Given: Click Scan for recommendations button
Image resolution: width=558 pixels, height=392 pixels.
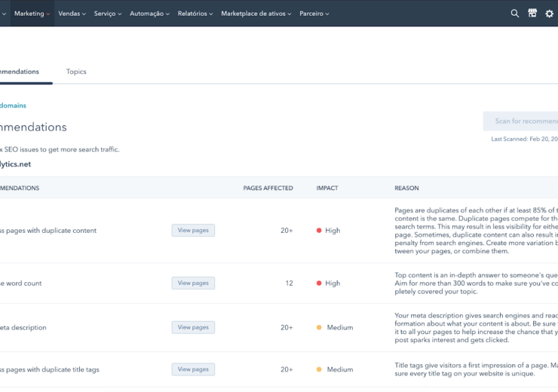Looking at the screenshot, I should tap(520, 121).
